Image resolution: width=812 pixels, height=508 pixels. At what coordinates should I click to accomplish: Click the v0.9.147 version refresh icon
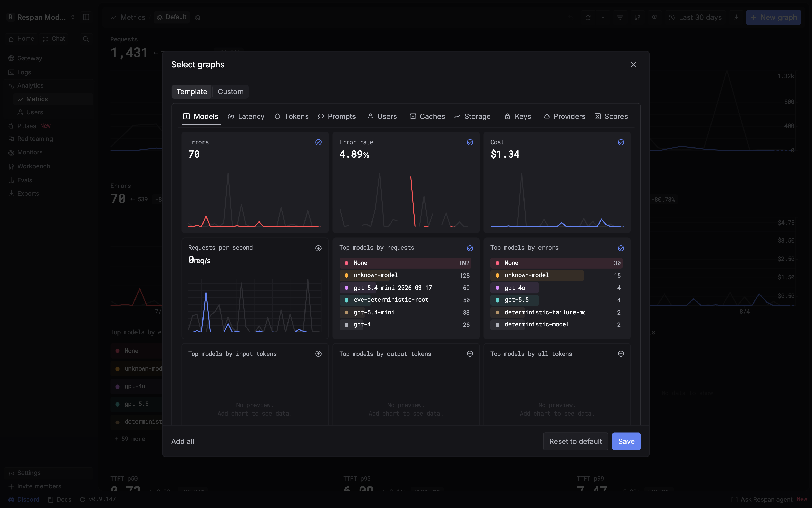tap(82, 500)
